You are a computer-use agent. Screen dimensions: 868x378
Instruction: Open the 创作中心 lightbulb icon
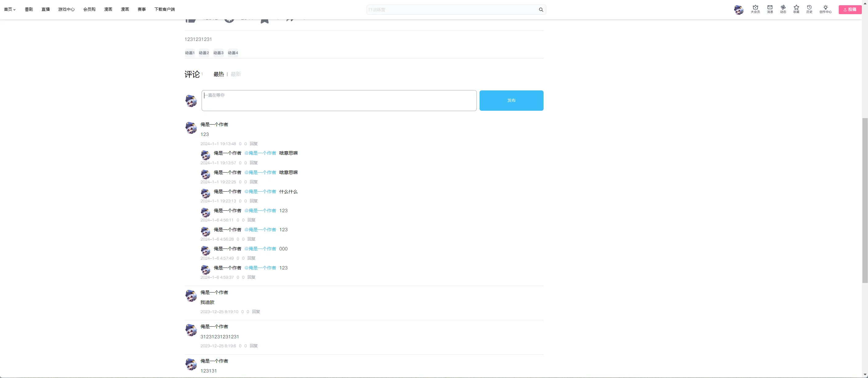(826, 9)
